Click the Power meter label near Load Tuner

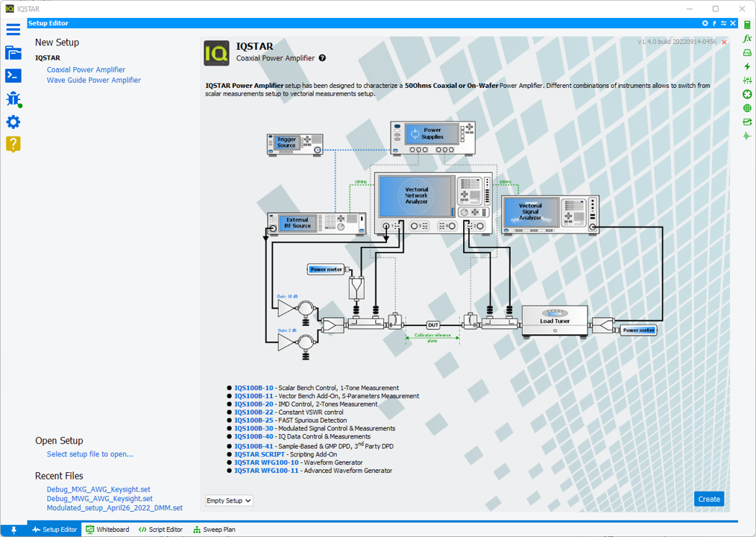pyautogui.click(x=638, y=330)
